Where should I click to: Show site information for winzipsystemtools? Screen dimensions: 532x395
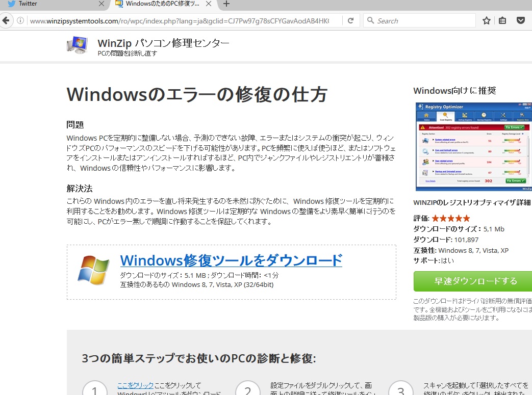point(20,21)
